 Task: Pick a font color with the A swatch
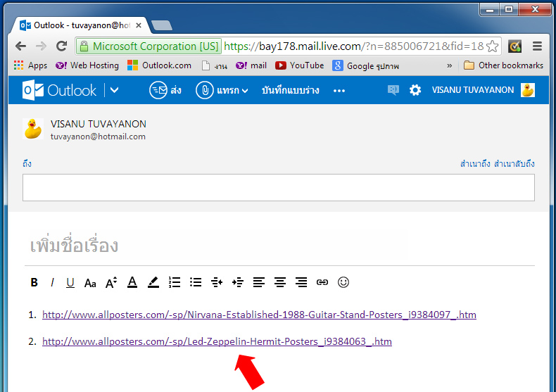132,282
